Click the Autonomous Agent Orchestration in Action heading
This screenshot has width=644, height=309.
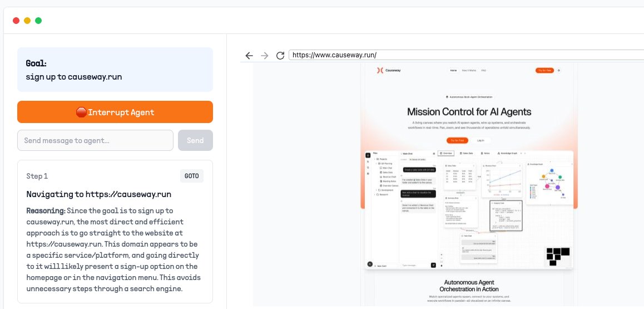(469, 286)
